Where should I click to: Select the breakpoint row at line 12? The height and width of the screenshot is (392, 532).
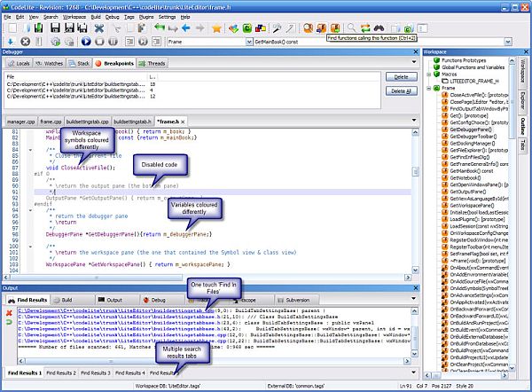point(82,97)
